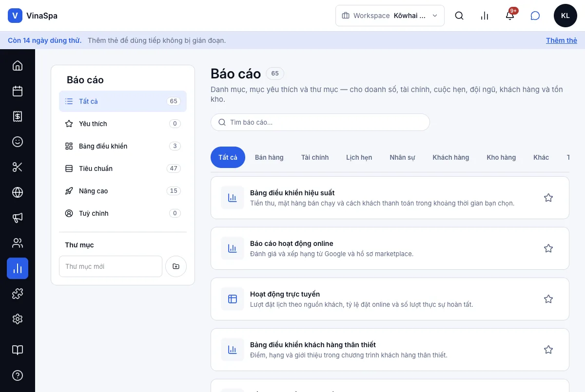
Task: Click chart icon of Bảng điều khiển khách hàng thân thiết
Action: (233, 350)
